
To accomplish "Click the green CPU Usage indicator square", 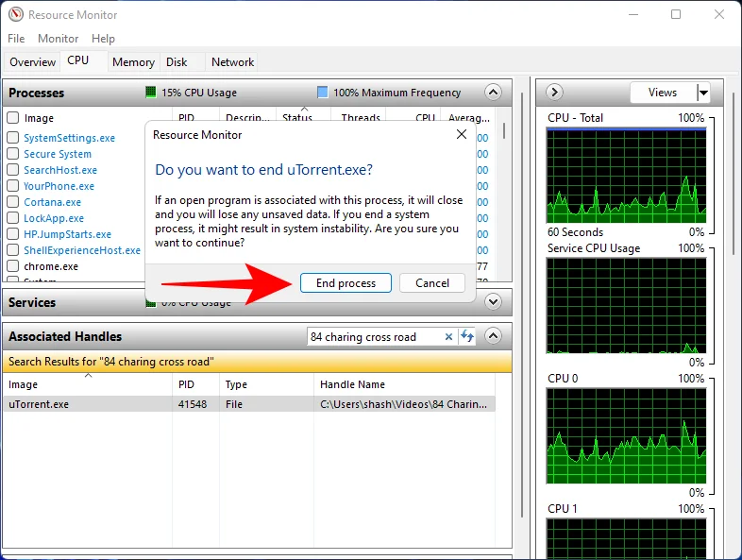I will coord(150,92).
